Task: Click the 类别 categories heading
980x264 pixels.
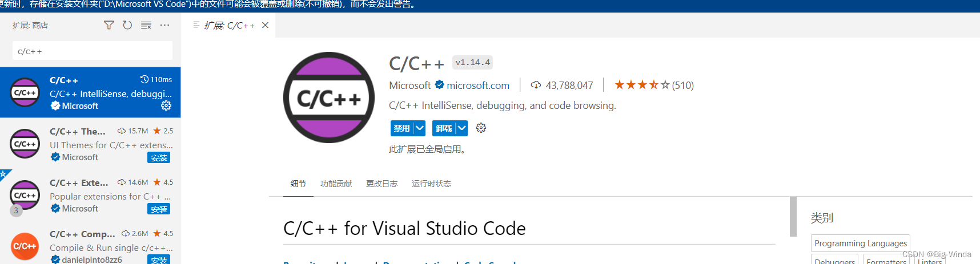Action: [x=822, y=218]
